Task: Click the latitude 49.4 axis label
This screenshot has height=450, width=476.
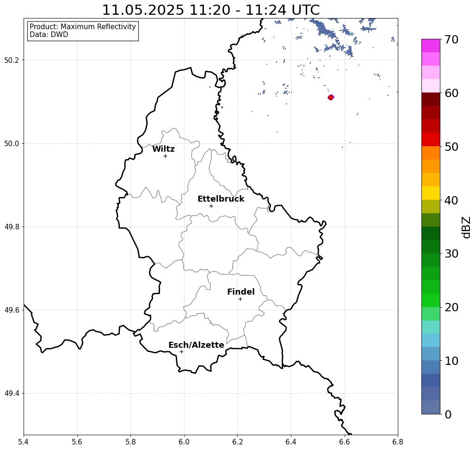Action: (x=12, y=393)
